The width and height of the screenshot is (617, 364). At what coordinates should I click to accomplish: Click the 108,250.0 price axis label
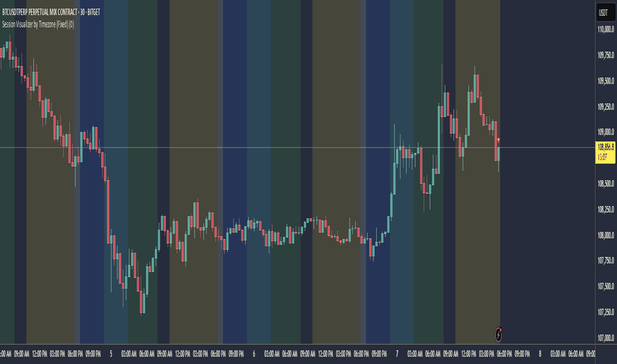[x=606, y=209]
